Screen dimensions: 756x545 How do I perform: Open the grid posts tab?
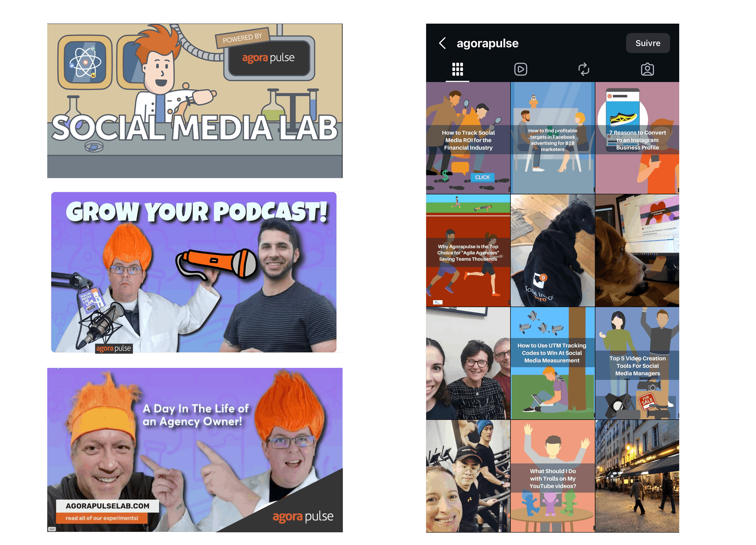[457, 69]
